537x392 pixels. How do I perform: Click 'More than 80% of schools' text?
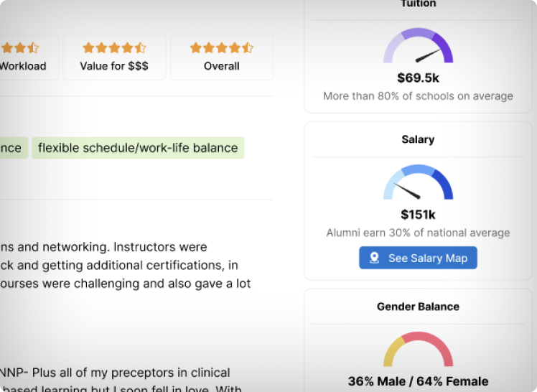(x=418, y=96)
